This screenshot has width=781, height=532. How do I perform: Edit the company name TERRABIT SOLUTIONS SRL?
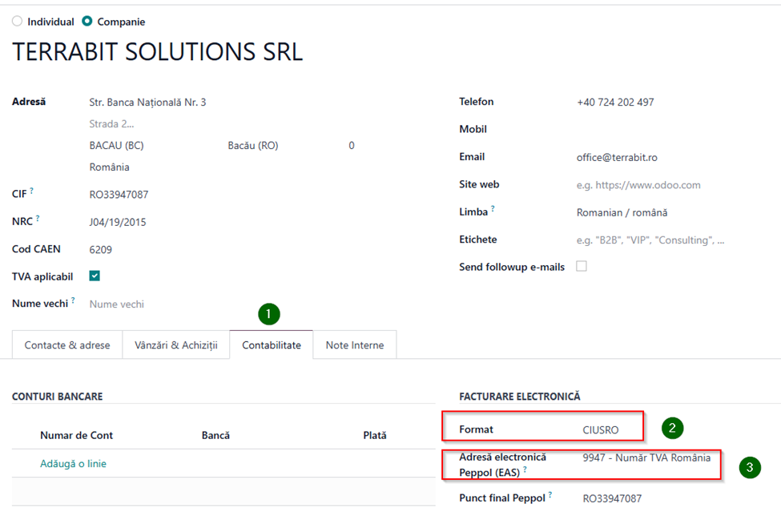tap(157, 52)
